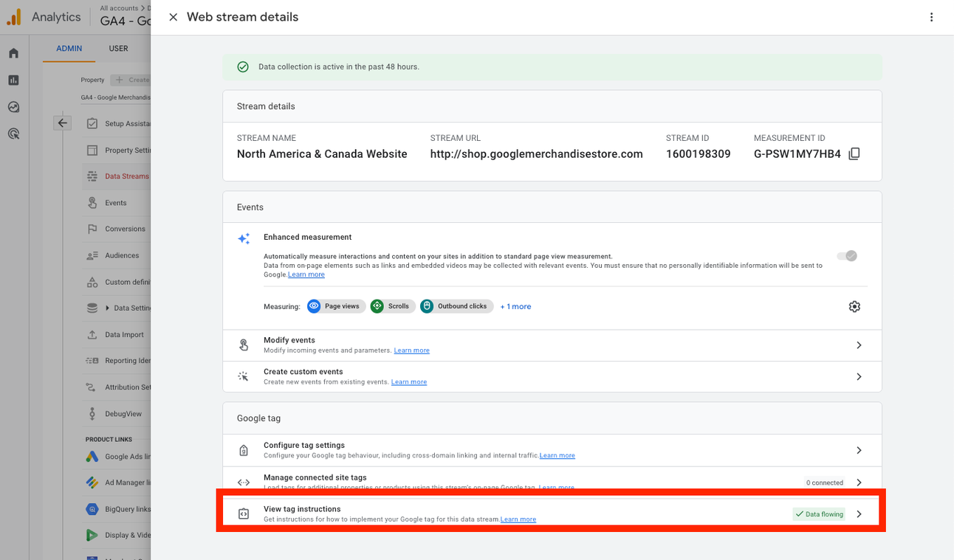Open Learn more link for Create custom events

409,382
